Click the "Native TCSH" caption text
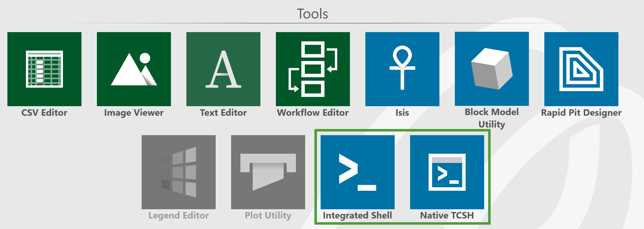Viewport: 644px width, 229px height. [447, 215]
